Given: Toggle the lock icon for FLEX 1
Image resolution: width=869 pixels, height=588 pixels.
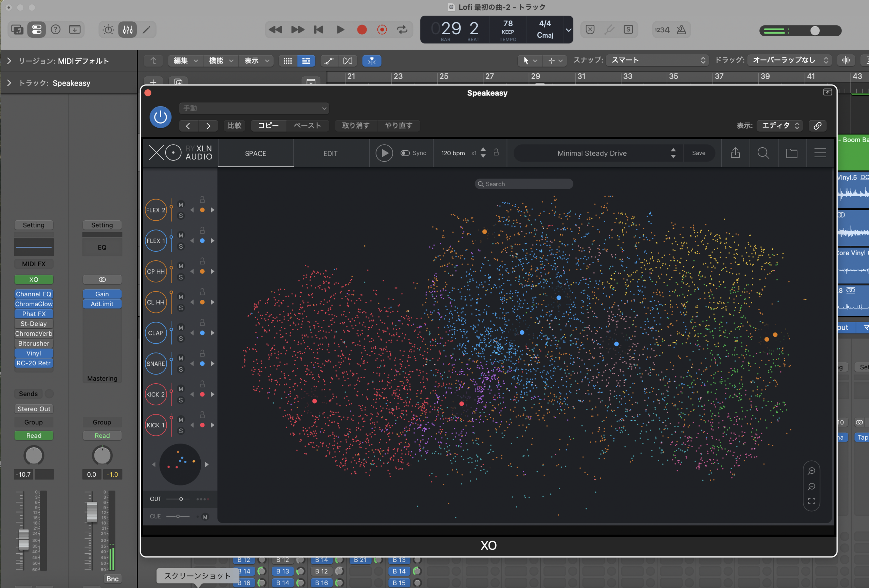Looking at the screenshot, I should coord(202,231).
